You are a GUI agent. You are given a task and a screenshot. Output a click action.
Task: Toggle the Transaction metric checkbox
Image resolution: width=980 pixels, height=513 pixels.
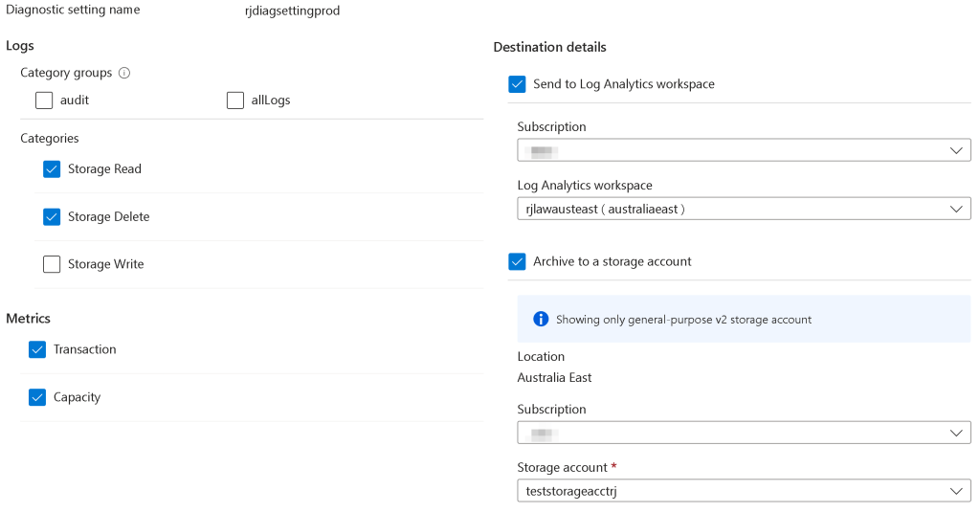(37, 350)
